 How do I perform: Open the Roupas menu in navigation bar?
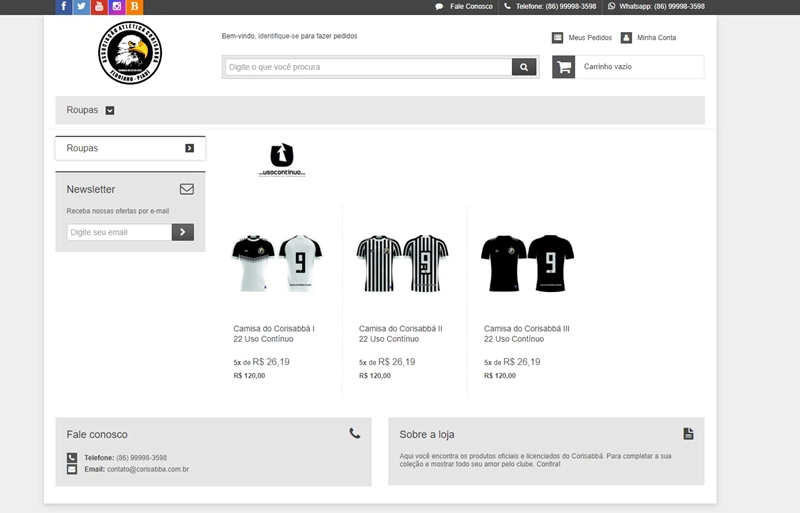(x=82, y=110)
